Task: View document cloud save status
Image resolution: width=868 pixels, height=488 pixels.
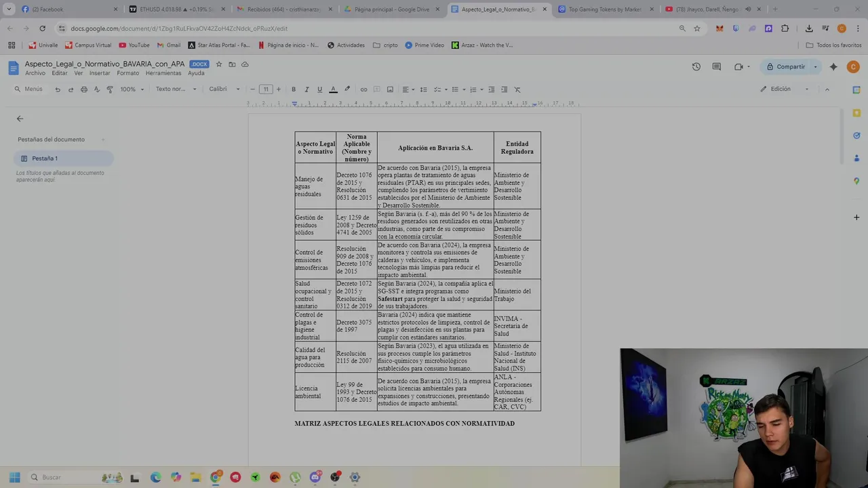Action: tap(245, 64)
